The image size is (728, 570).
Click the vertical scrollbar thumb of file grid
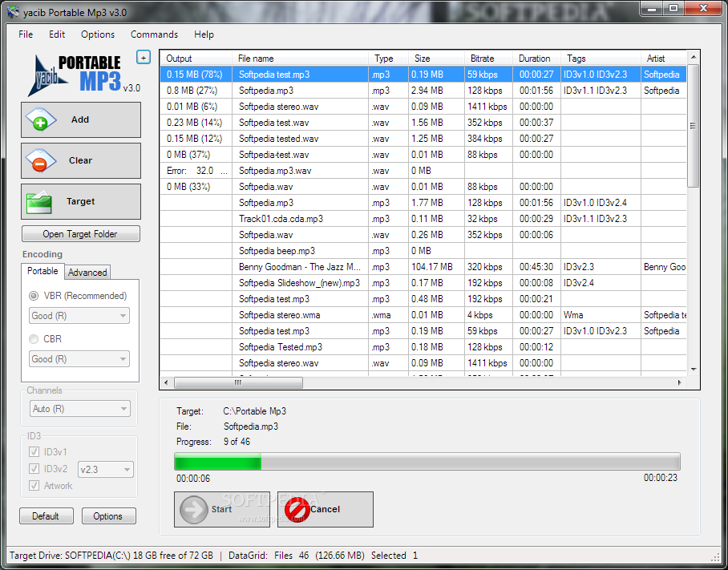coord(693,125)
